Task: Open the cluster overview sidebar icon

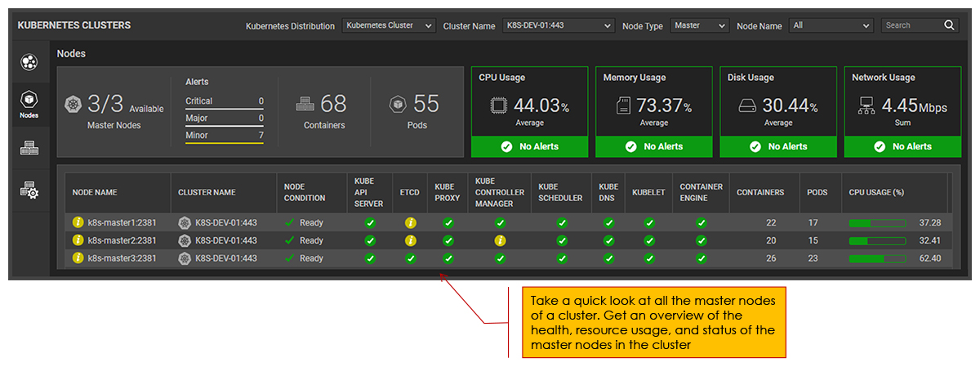Action: coord(29,62)
